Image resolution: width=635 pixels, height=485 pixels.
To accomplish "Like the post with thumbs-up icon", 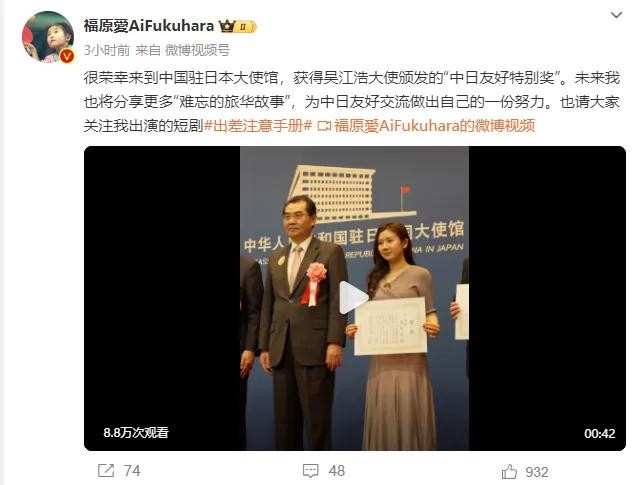I will pos(509,472).
